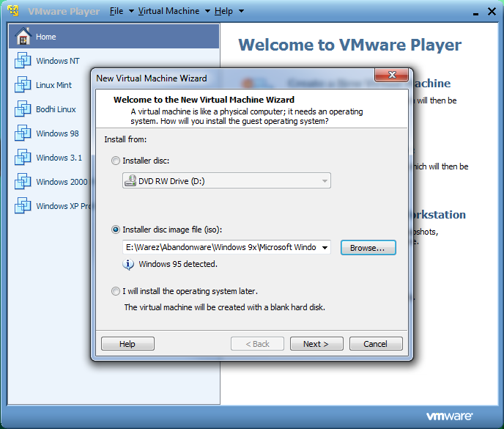Image resolution: width=504 pixels, height=429 pixels.
Task: Click the VMware Player logo icon in title bar
Action: click(x=13, y=11)
